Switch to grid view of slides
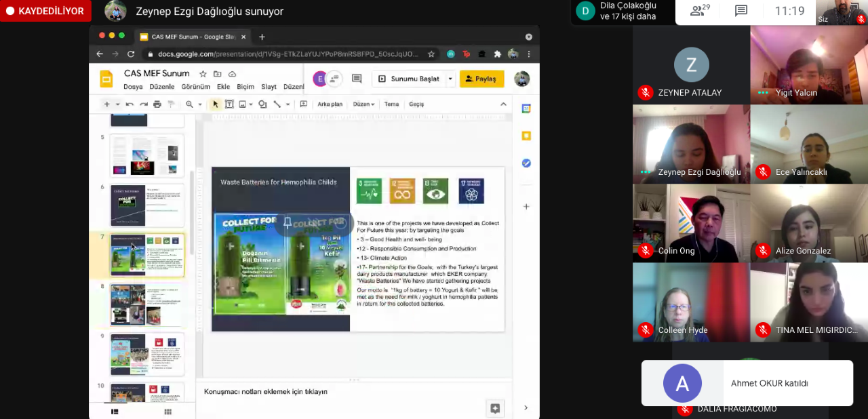Screen dimensions: 868x419 pyautogui.click(x=167, y=412)
